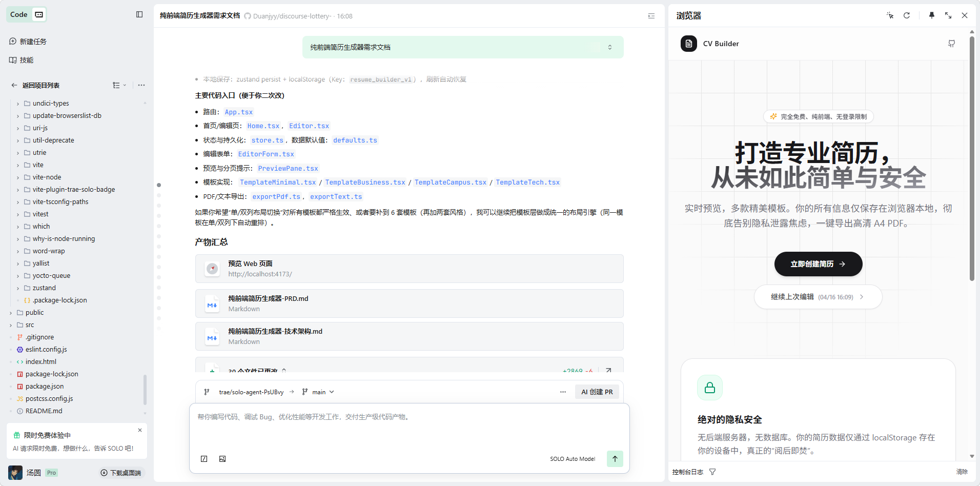Expand the green task title banner
The height and width of the screenshot is (486, 980).
pos(609,47)
